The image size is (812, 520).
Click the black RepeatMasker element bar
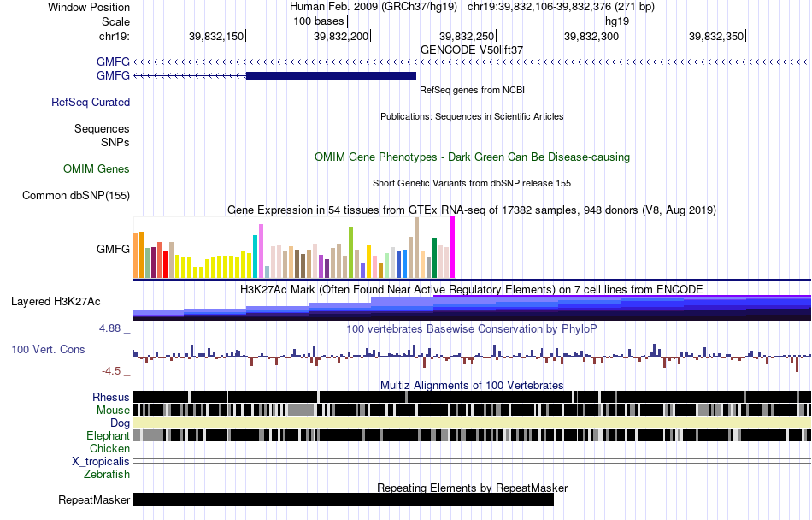(344, 499)
